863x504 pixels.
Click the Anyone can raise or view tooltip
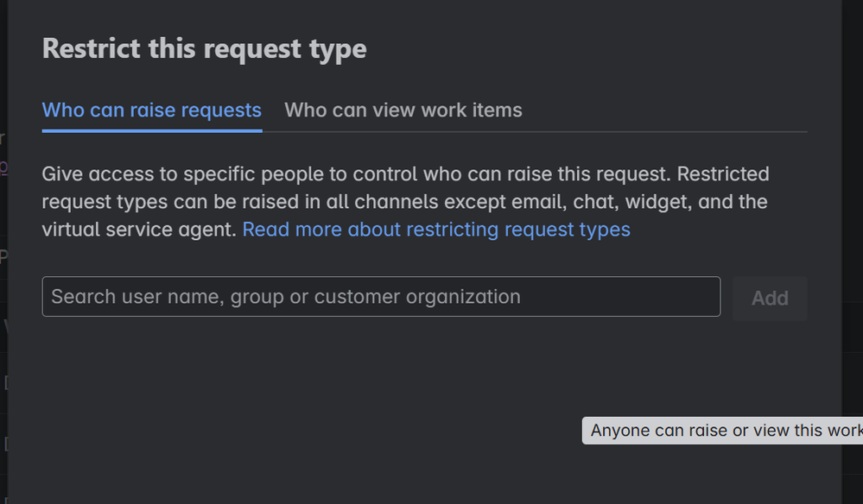click(x=724, y=431)
